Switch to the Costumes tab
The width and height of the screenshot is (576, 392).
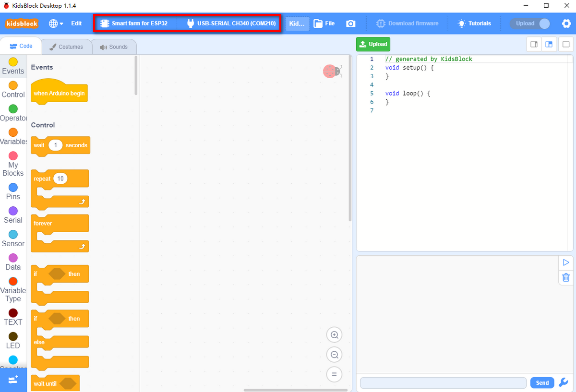66,47
